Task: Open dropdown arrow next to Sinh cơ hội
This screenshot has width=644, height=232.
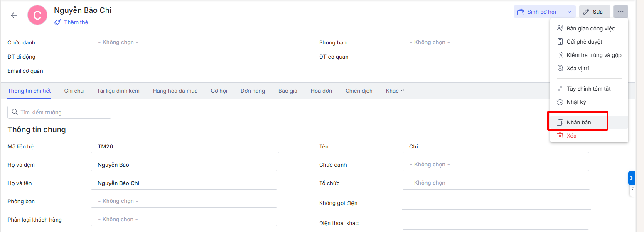Action: coord(569,12)
